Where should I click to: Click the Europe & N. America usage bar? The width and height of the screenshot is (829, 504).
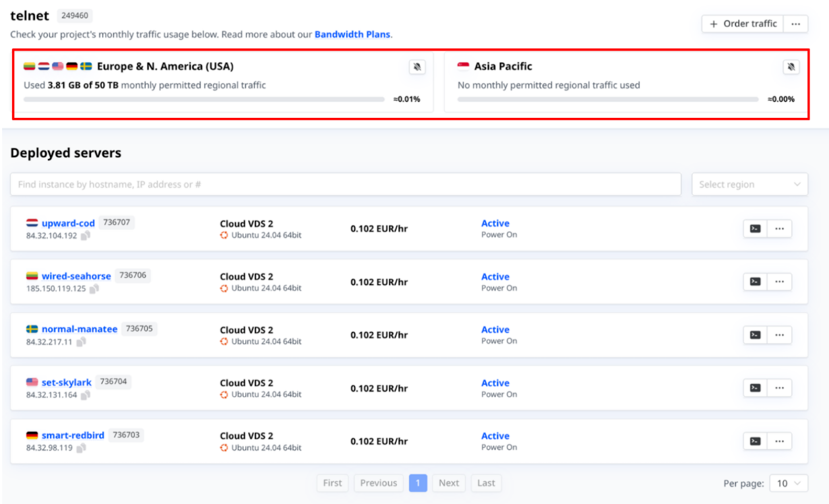[204, 99]
